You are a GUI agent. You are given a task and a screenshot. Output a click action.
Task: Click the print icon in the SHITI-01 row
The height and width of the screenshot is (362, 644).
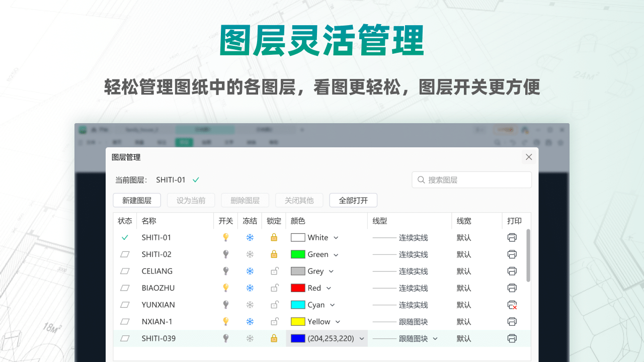(512, 237)
